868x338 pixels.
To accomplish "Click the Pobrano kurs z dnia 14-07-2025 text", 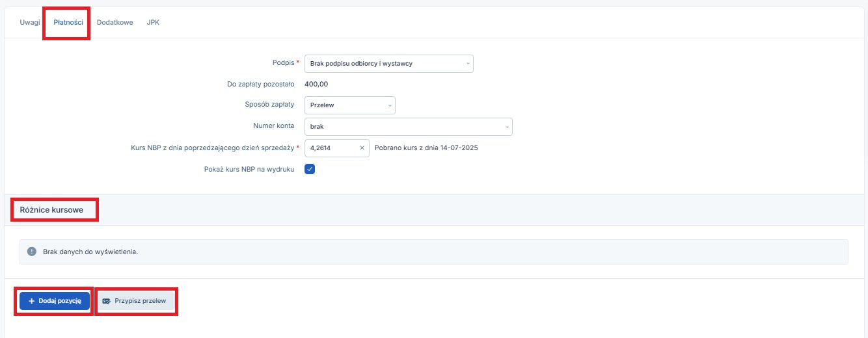I will (x=426, y=148).
